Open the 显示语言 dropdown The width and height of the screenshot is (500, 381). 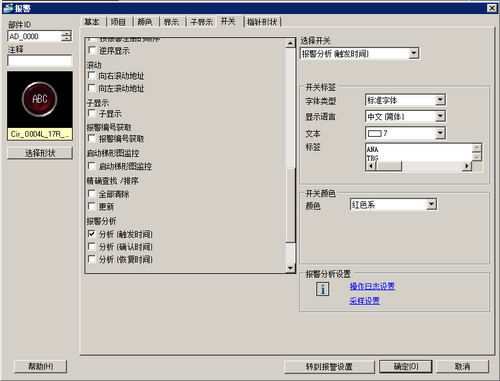pos(440,116)
